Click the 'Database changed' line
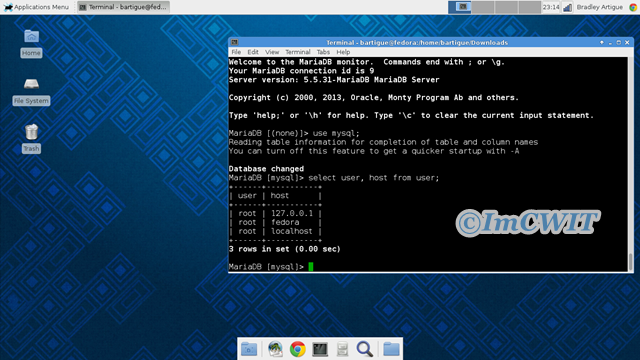 click(x=266, y=169)
